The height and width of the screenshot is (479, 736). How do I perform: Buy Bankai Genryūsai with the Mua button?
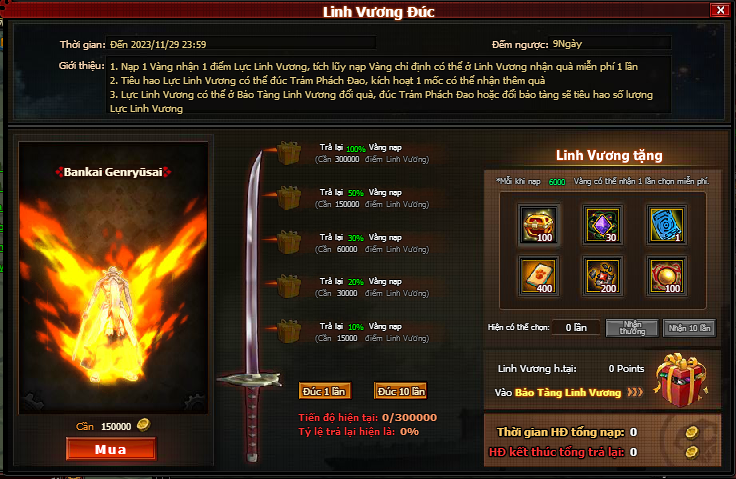click(111, 449)
